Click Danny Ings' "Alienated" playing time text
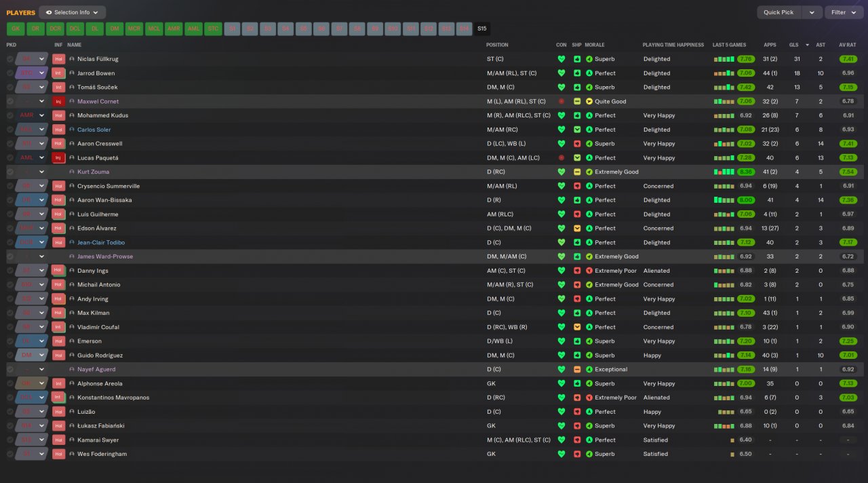This screenshot has height=483, width=868. pos(656,271)
